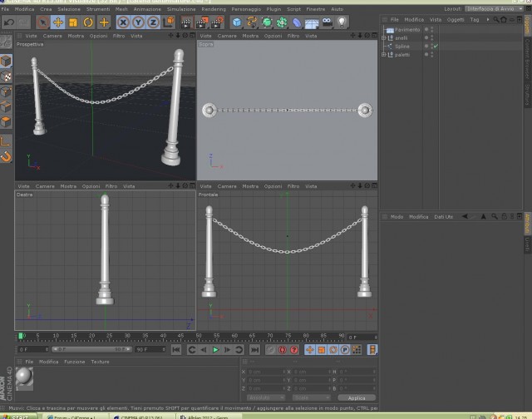The width and height of the screenshot is (532, 419).
Task: Click the Enable Snap magnet icon
Action: click(x=6, y=156)
